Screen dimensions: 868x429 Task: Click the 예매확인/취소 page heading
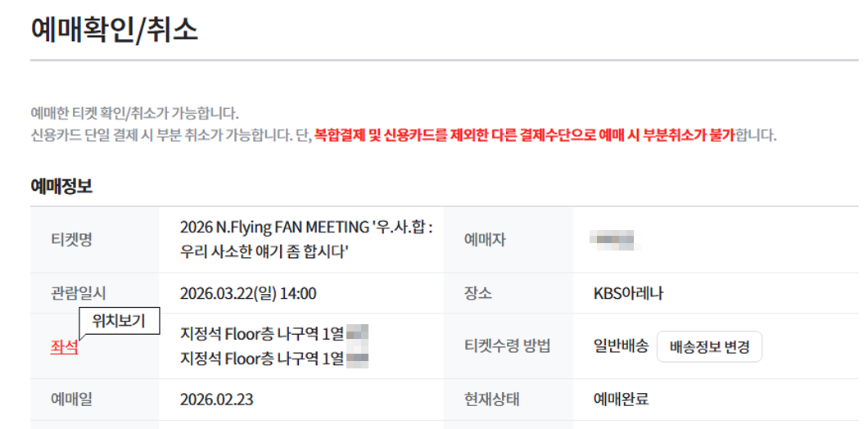pyautogui.click(x=114, y=30)
